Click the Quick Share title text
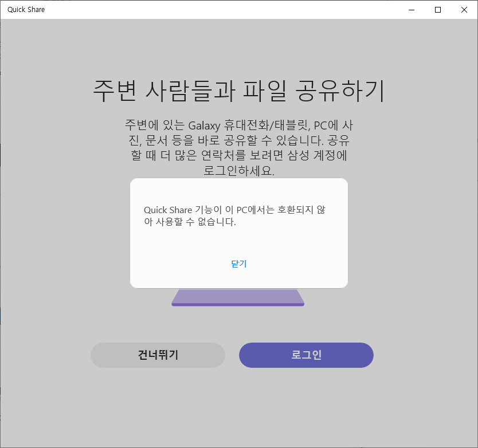 click(x=26, y=10)
